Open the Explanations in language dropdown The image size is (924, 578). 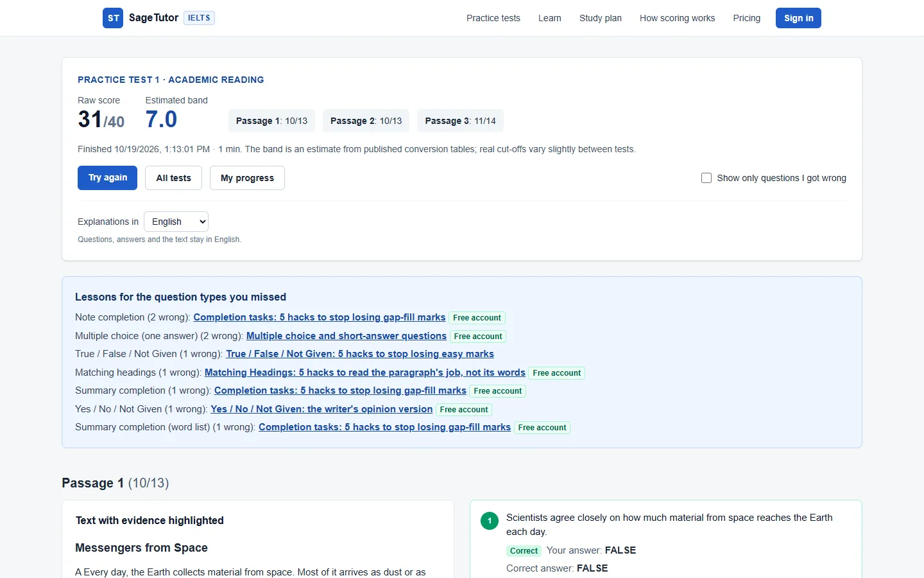[176, 222]
